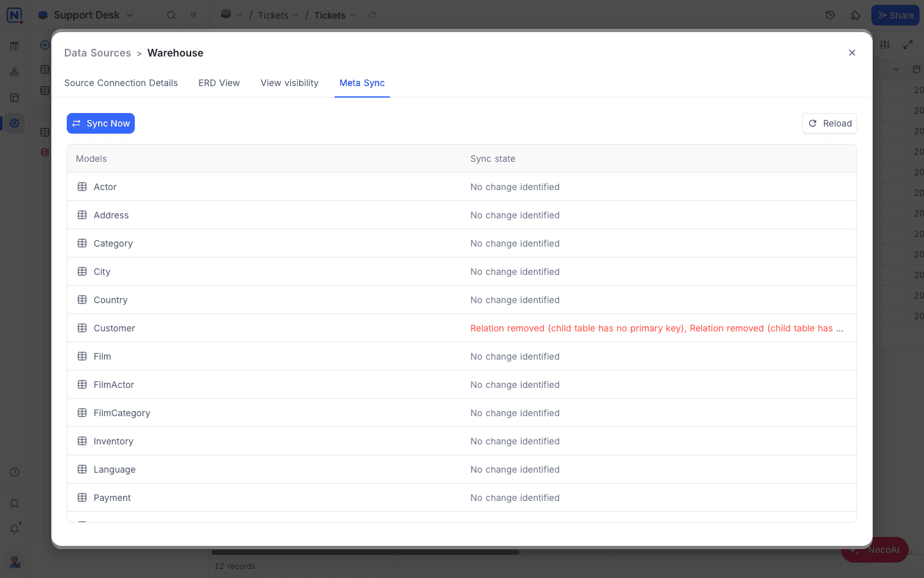This screenshot has width=924, height=578.
Task: Click the Reload button
Action: point(829,123)
